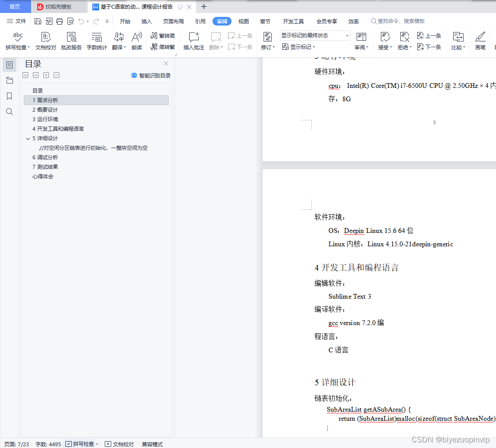496x448 pixels.
Task: Click the promote outline level plus button
Action: (46, 75)
